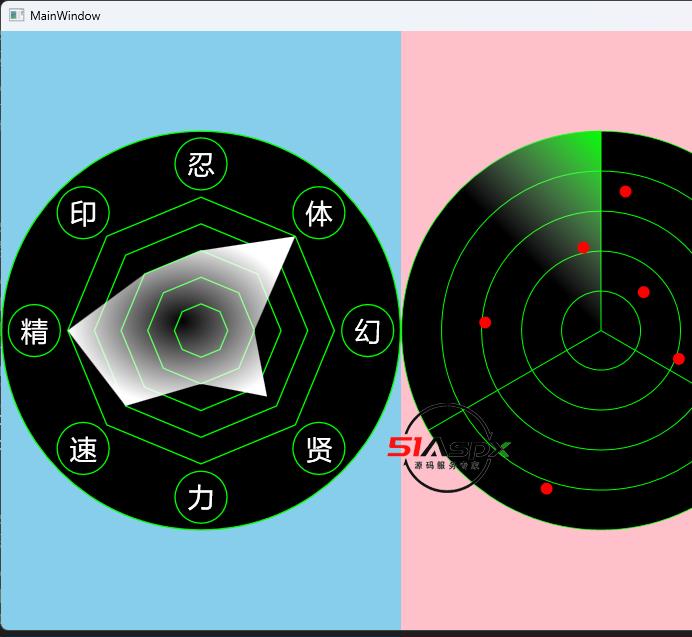Click the innermost octagon of the attribute chart
The height and width of the screenshot is (637, 692).
[201, 330]
